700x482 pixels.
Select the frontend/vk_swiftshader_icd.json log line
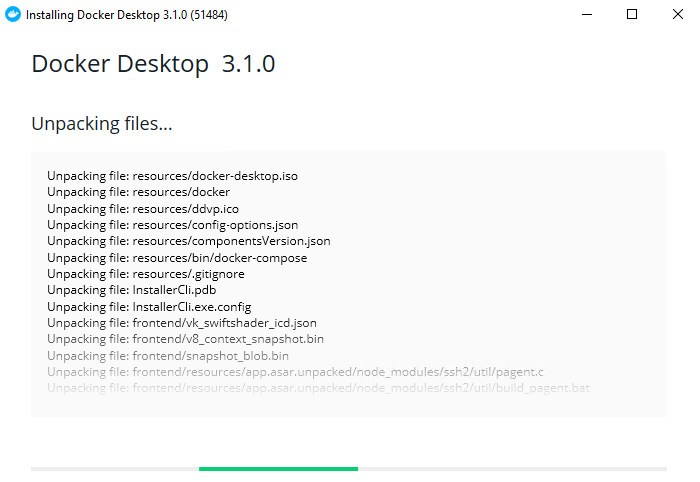coord(182,323)
